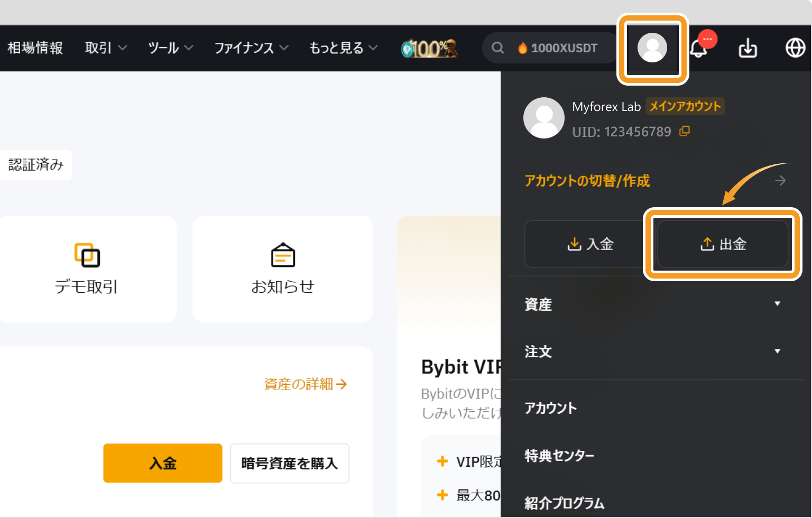The height and width of the screenshot is (518, 812).
Task: Click the お知らせ card icon
Action: pyautogui.click(x=283, y=255)
